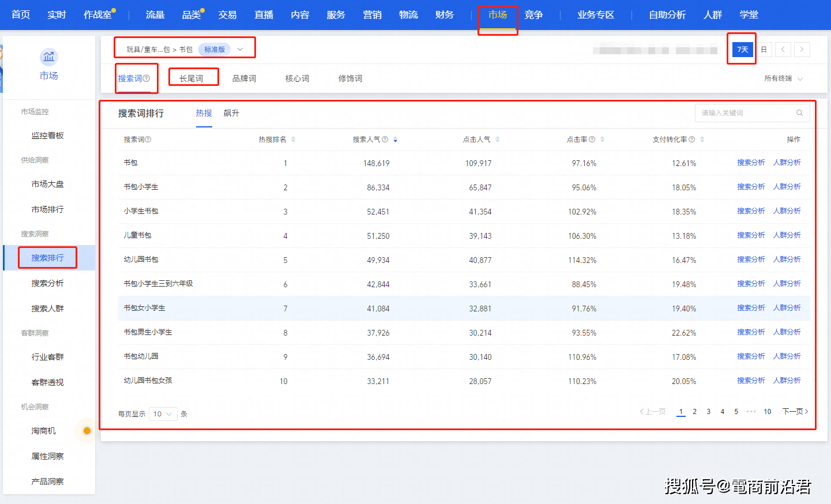Switch to the 长尾词 tab

191,78
